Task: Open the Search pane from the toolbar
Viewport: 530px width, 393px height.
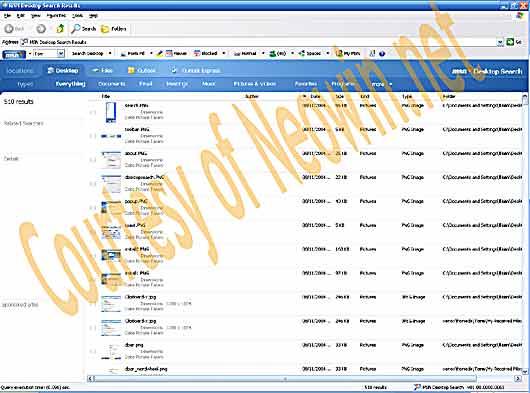Action: (83, 29)
